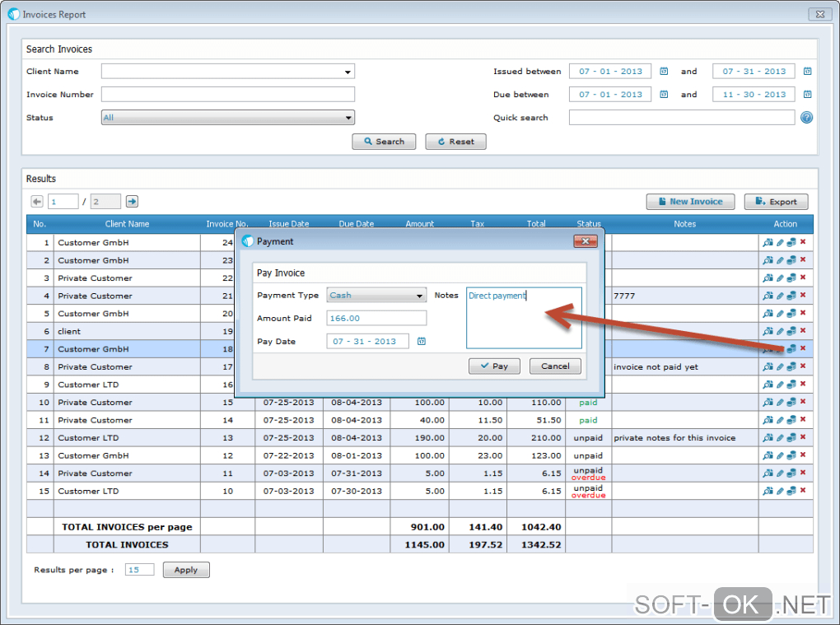View overdue invoice 11 in row 14
This screenshot has width=840, height=625.
768,473
